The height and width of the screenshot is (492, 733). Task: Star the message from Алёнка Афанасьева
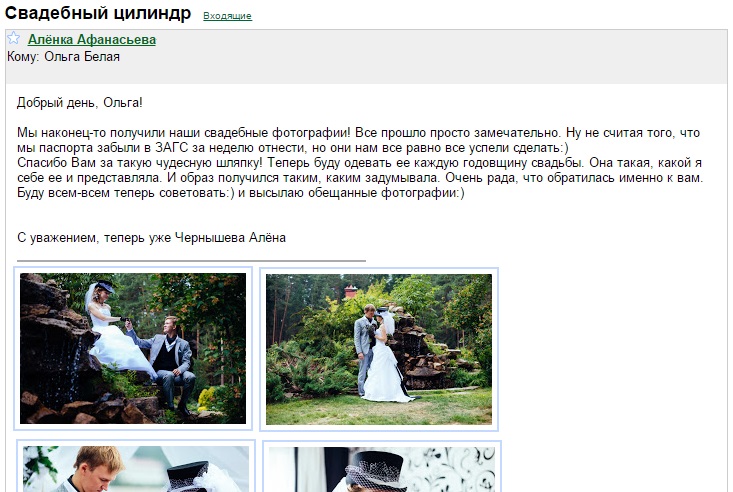click(x=14, y=38)
